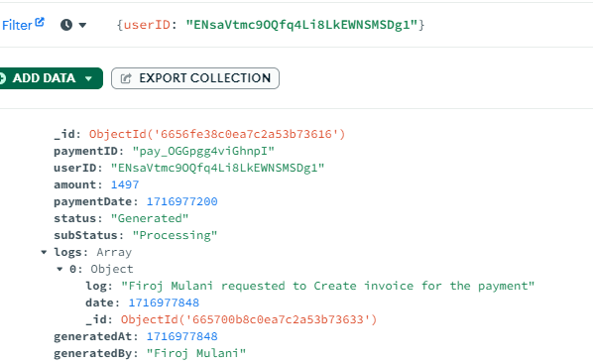Focus the userID filter query field

[x=271, y=25]
